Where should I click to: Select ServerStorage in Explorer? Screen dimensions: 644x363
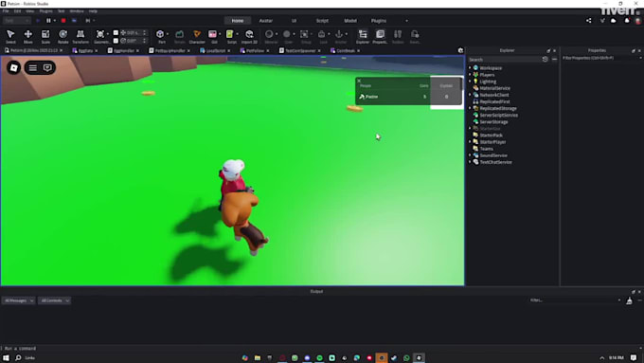tap(493, 121)
